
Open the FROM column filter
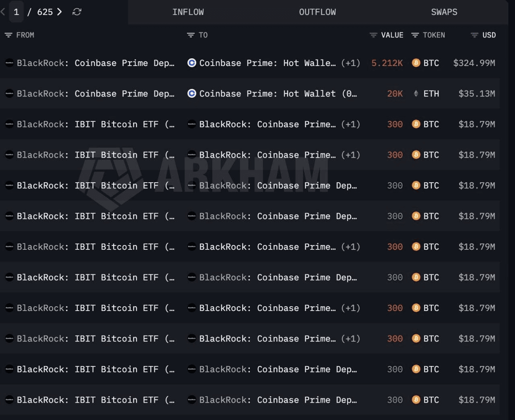click(x=8, y=35)
